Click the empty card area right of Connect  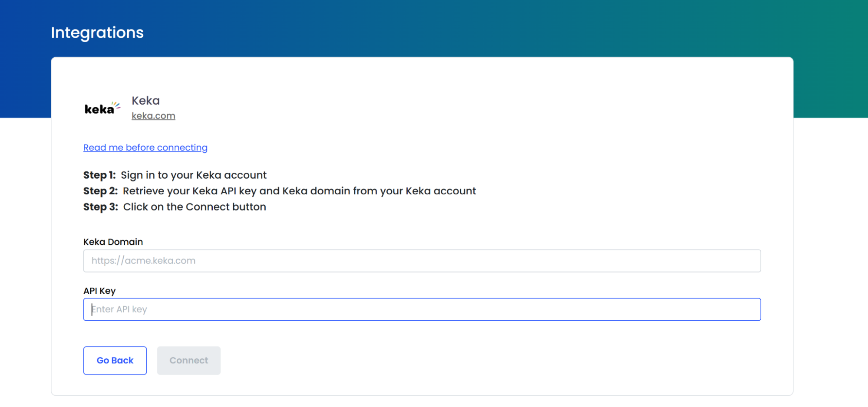(x=478, y=360)
